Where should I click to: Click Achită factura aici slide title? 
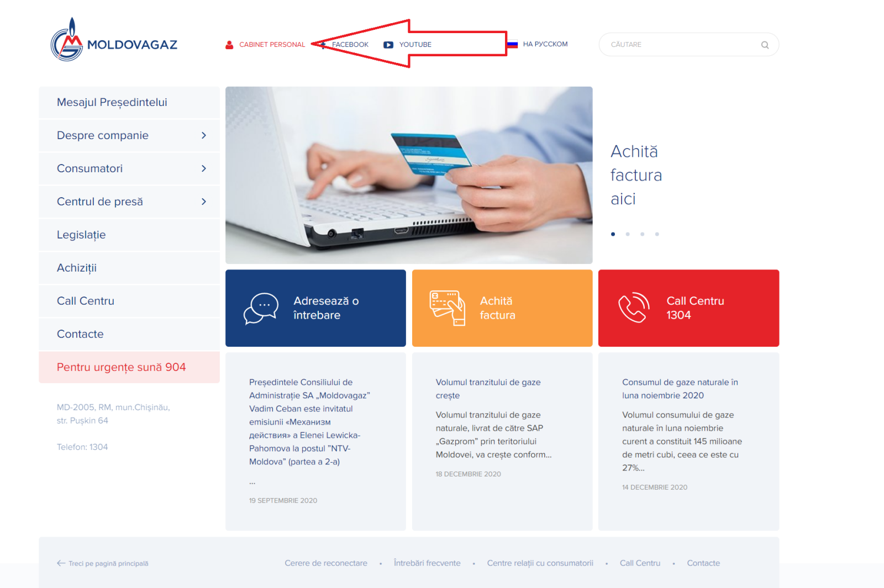click(x=636, y=175)
